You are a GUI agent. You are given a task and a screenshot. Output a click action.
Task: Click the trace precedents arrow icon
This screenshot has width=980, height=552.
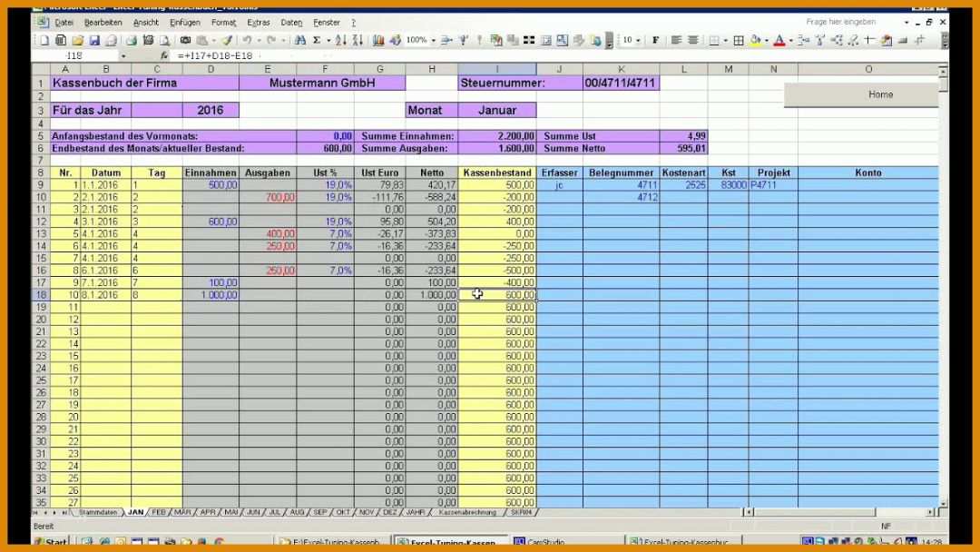[804, 40]
